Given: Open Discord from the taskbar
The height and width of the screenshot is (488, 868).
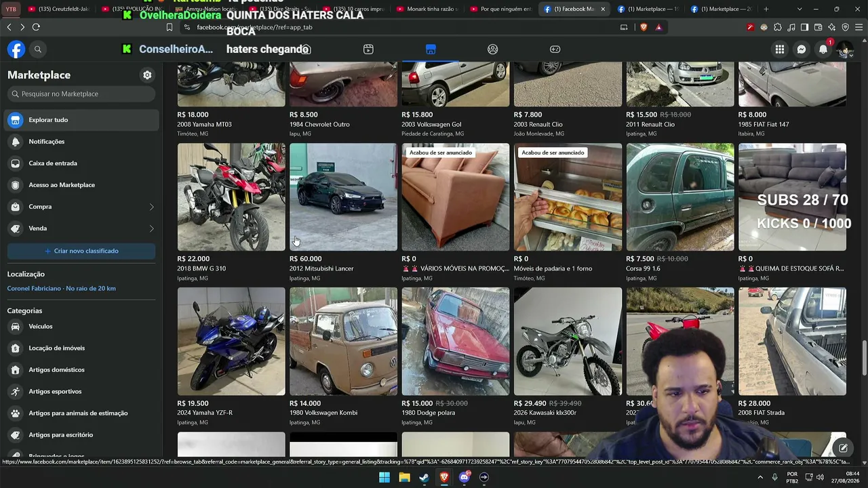Looking at the screenshot, I should tap(464, 477).
